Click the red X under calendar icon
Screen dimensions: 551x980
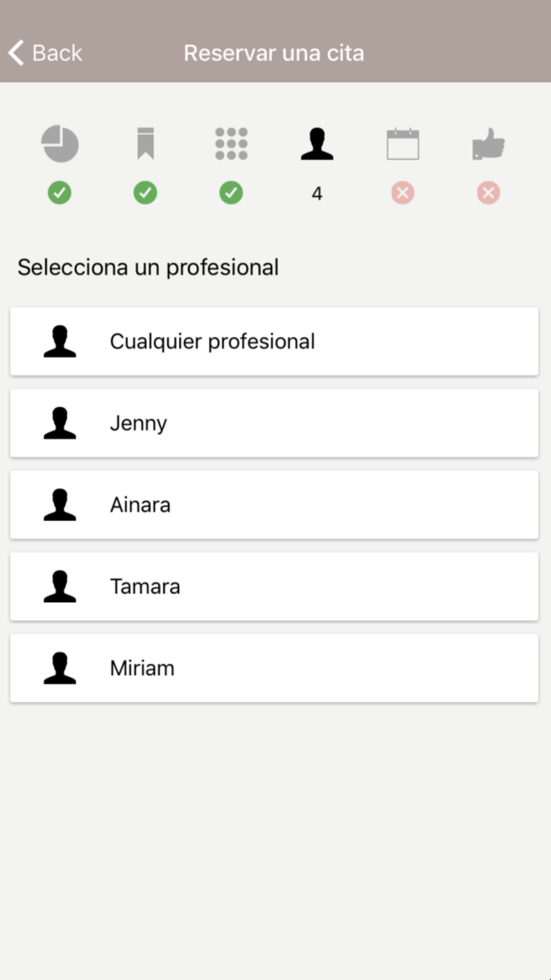pos(403,193)
